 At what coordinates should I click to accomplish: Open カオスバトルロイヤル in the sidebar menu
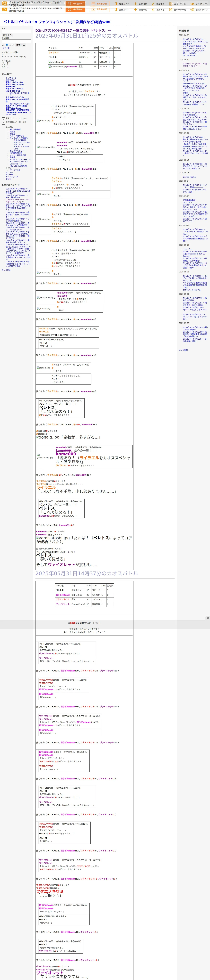pos(15,97)
